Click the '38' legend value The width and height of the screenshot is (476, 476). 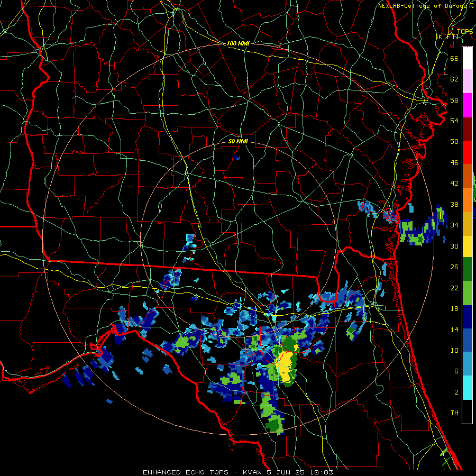click(454, 204)
